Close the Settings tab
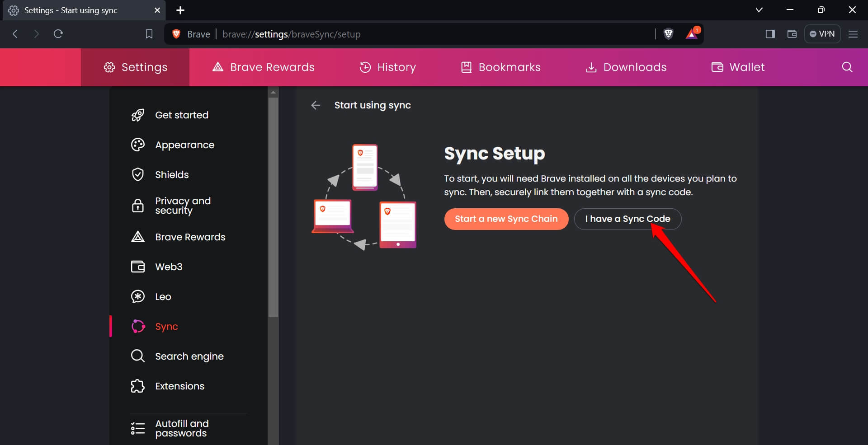Viewport: 868px width, 445px height. pos(157,10)
